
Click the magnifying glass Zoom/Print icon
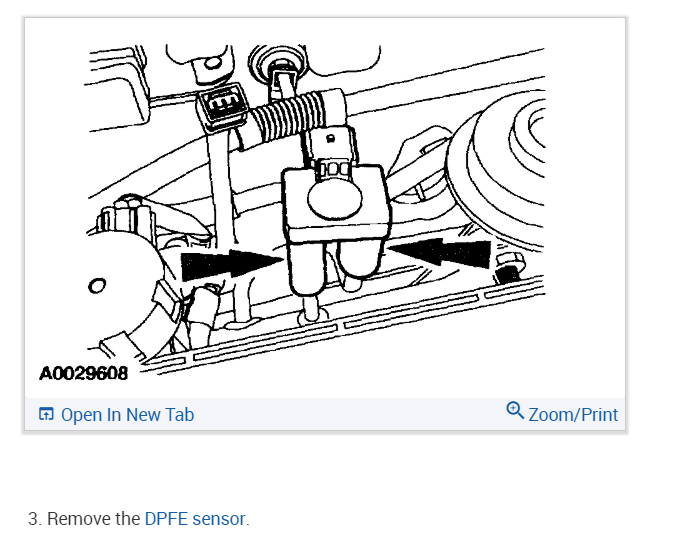tap(515, 410)
